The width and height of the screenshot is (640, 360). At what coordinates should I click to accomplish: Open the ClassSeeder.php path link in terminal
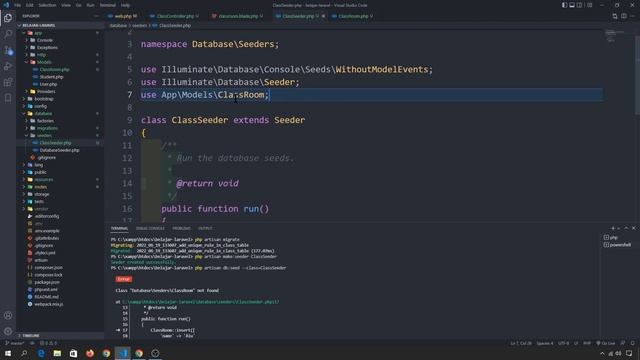[200, 302]
